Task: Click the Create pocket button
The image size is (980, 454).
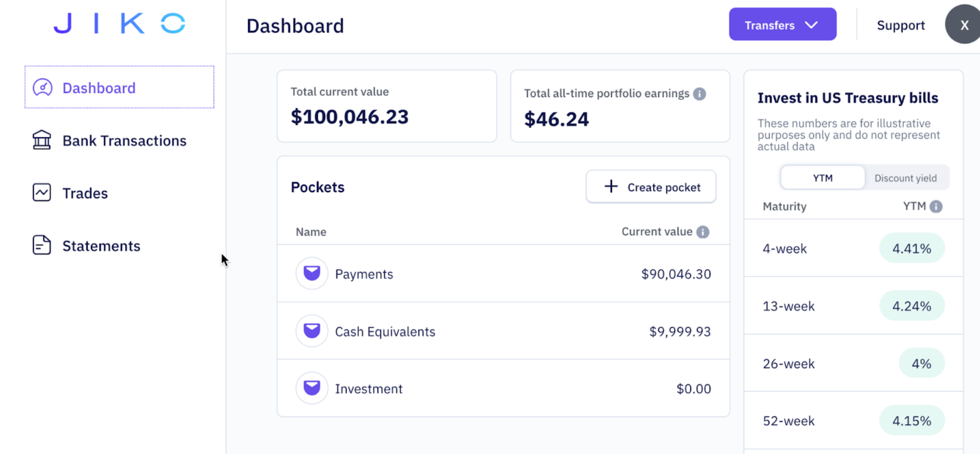Action: click(650, 187)
